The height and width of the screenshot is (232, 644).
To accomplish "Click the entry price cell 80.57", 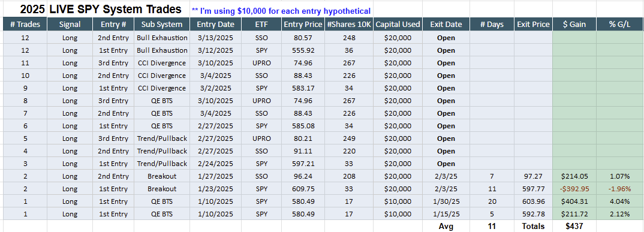I will click(303, 38).
